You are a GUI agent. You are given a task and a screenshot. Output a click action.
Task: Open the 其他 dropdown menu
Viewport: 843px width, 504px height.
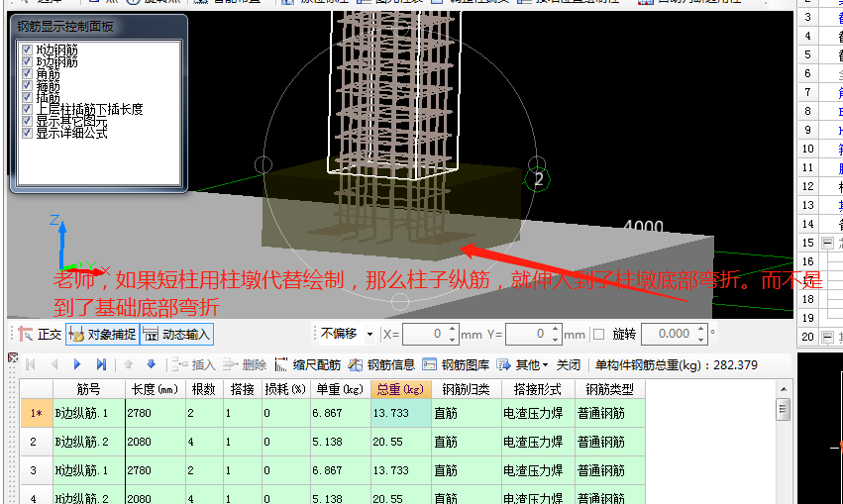tap(523, 365)
